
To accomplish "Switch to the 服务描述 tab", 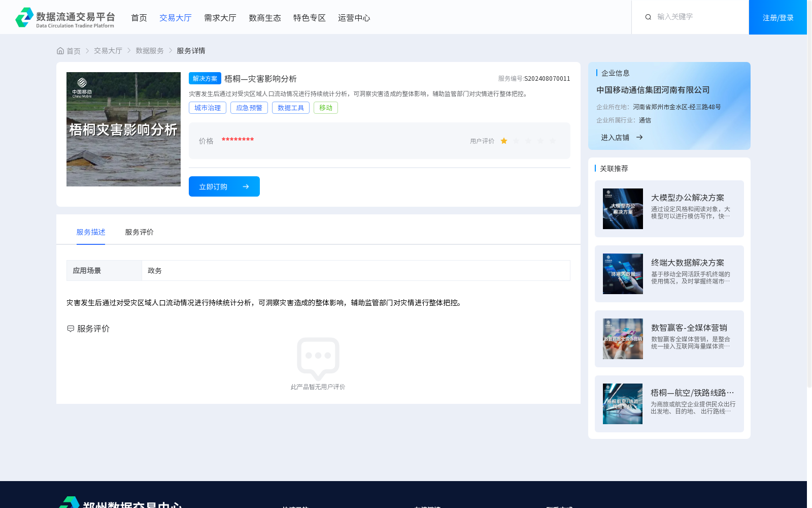I will (x=91, y=232).
